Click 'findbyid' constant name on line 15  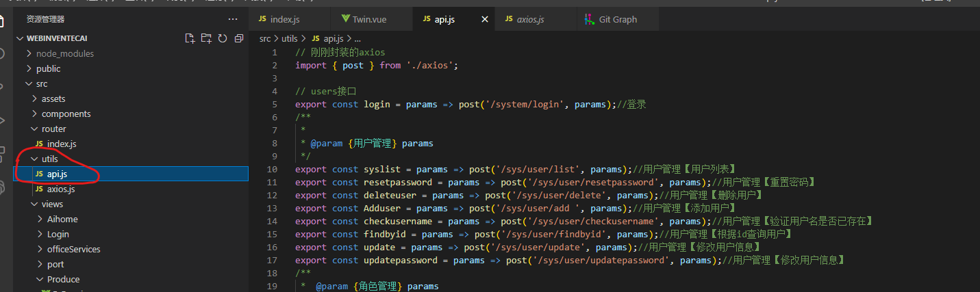coord(385,235)
